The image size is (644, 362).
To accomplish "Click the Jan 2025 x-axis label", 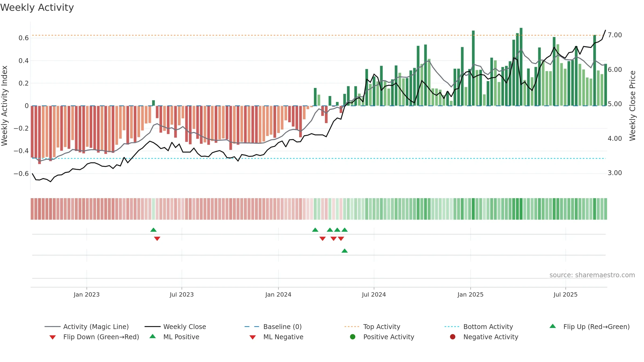I will click(470, 294).
